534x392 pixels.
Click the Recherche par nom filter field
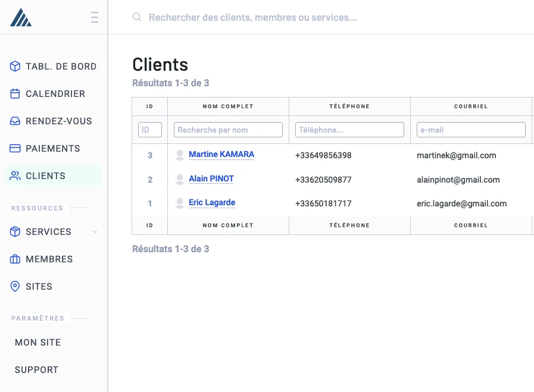coord(228,130)
